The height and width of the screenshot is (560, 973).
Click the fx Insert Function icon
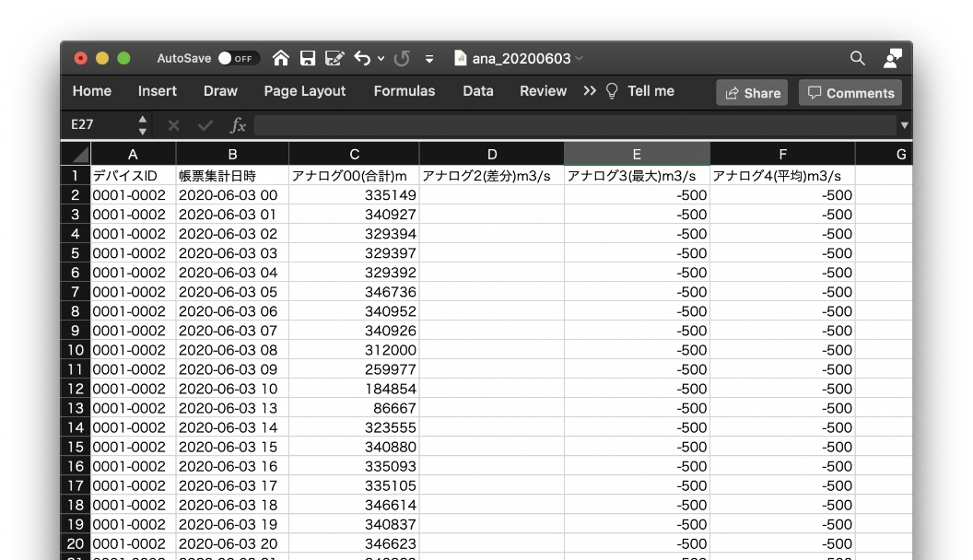click(238, 125)
